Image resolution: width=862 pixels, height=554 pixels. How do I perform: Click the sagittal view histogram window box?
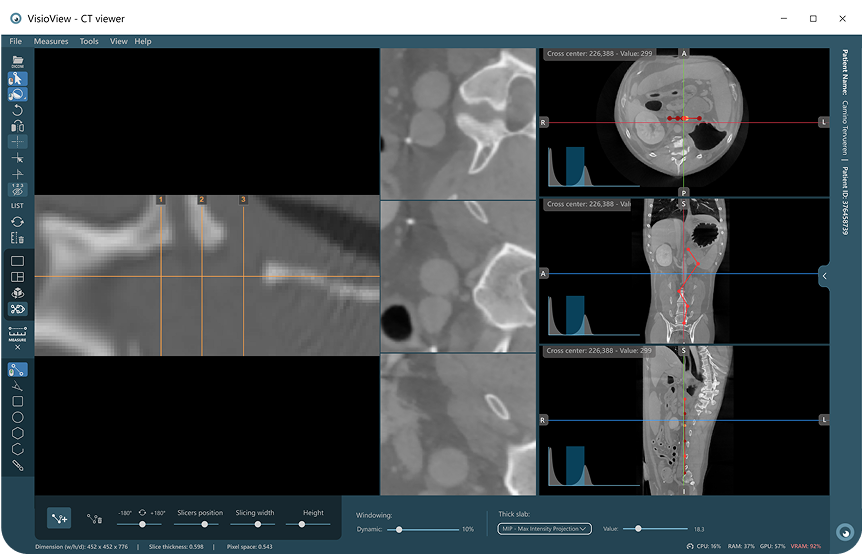(575, 466)
